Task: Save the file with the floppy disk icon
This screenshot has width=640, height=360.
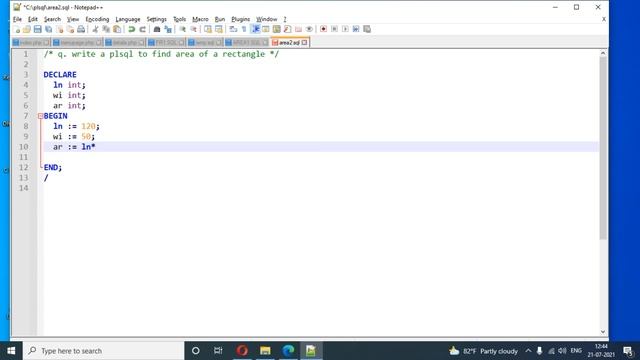Action: pyautogui.click(x=38, y=29)
